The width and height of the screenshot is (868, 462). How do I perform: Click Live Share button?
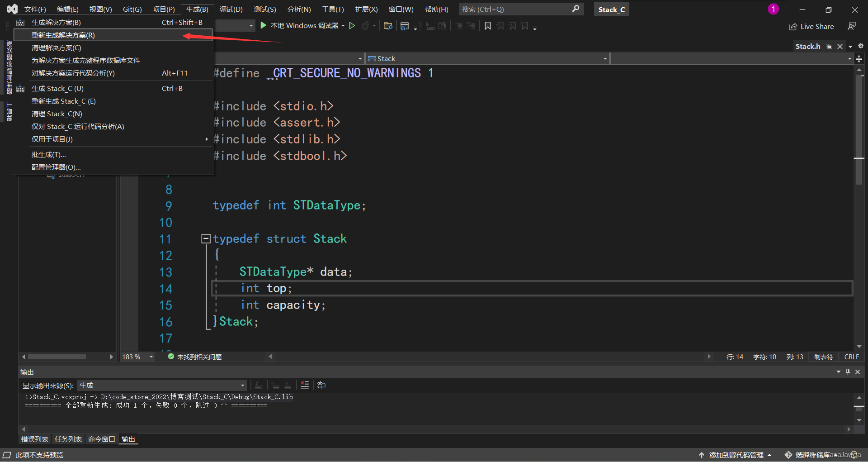(811, 27)
